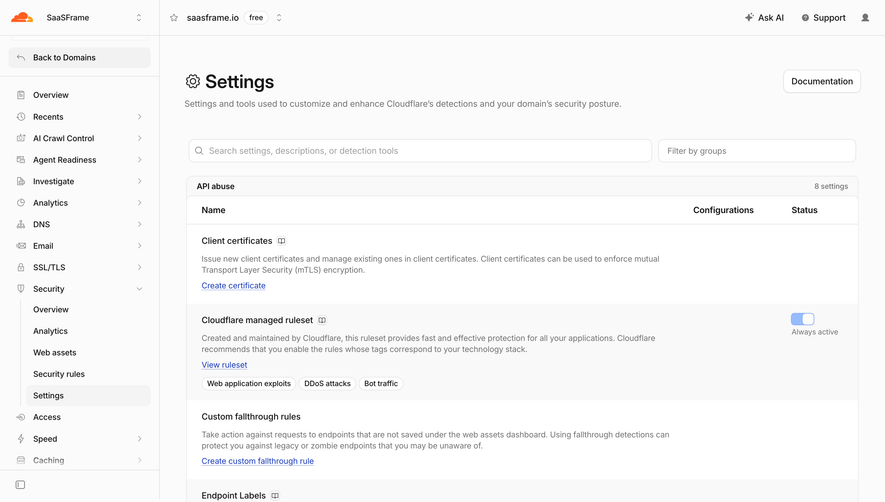Focus the Search settings input field

tap(420, 151)
